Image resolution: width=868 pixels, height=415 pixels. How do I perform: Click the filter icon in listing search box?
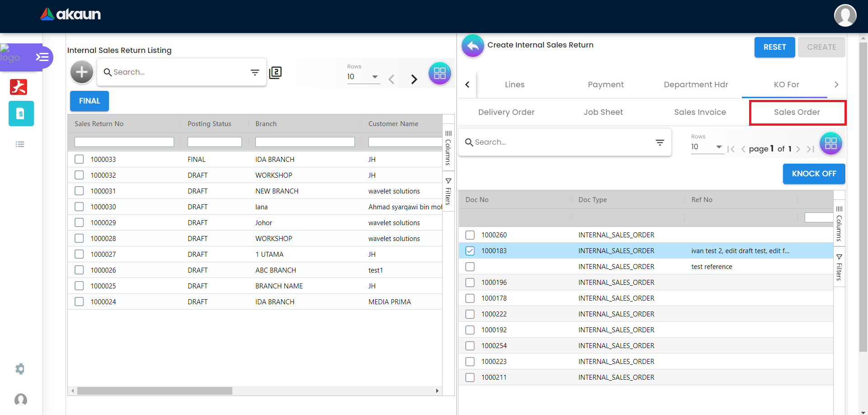(x=255, y=72)
